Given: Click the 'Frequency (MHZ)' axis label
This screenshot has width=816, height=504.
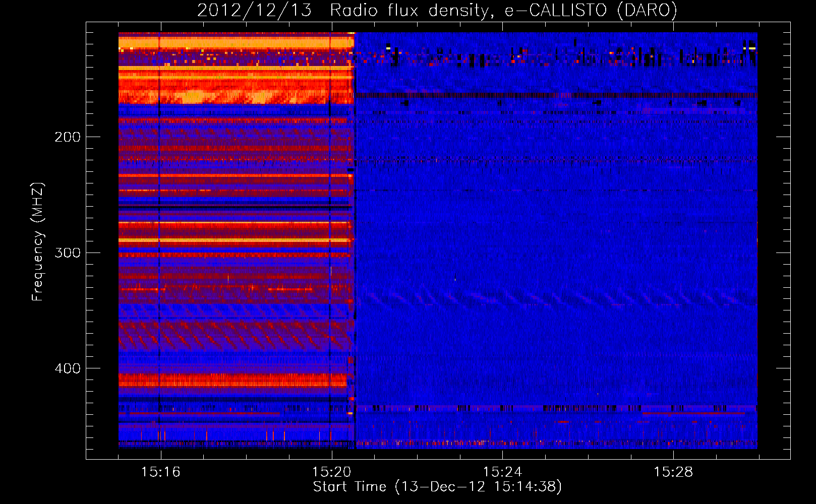Looking at the screenshot, I should pyautogui.click(x=38, y=242).
